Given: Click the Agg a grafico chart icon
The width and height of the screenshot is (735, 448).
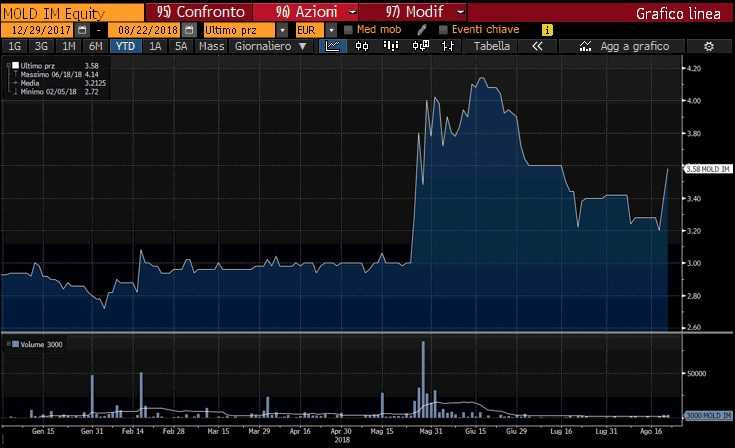Looking at the screenshot, I should click(585, 46).
